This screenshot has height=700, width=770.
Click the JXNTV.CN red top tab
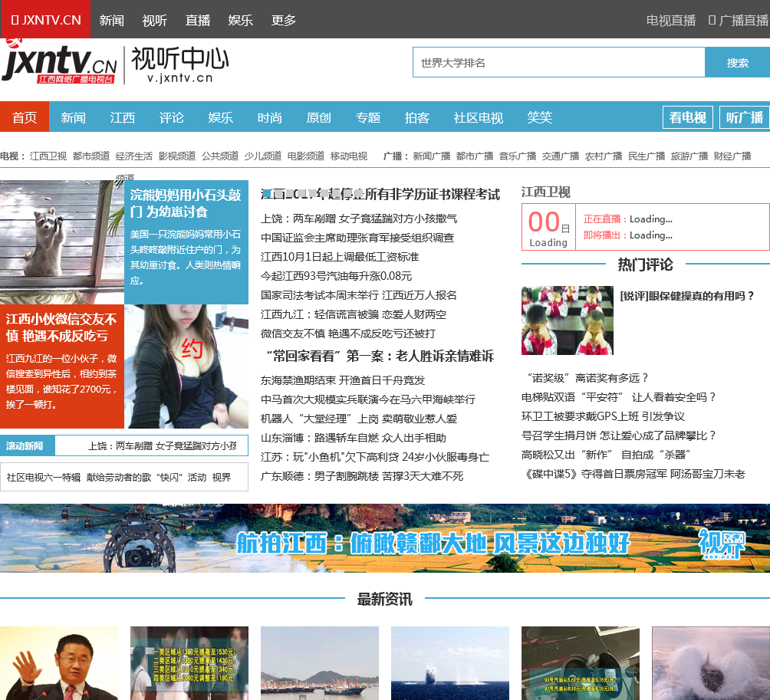pyautogui.click(x=45, y=20)
